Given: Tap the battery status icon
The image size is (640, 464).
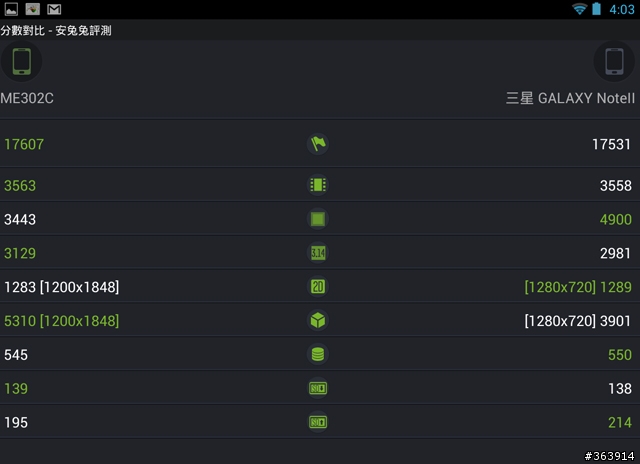Looking at the screenshot, I should pos(597,9).
